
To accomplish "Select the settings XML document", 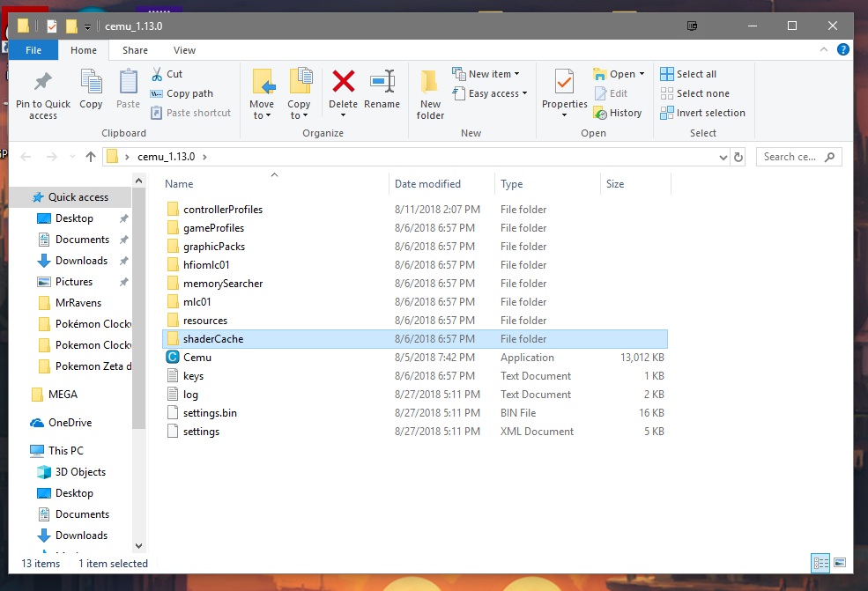I will coord(415,431).
